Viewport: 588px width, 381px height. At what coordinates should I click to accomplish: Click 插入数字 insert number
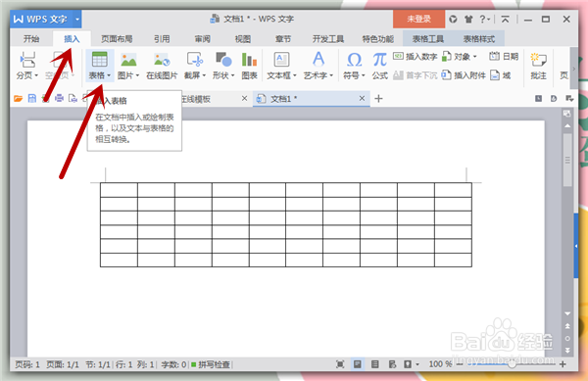pyautogui.click(x=416, y=57)
